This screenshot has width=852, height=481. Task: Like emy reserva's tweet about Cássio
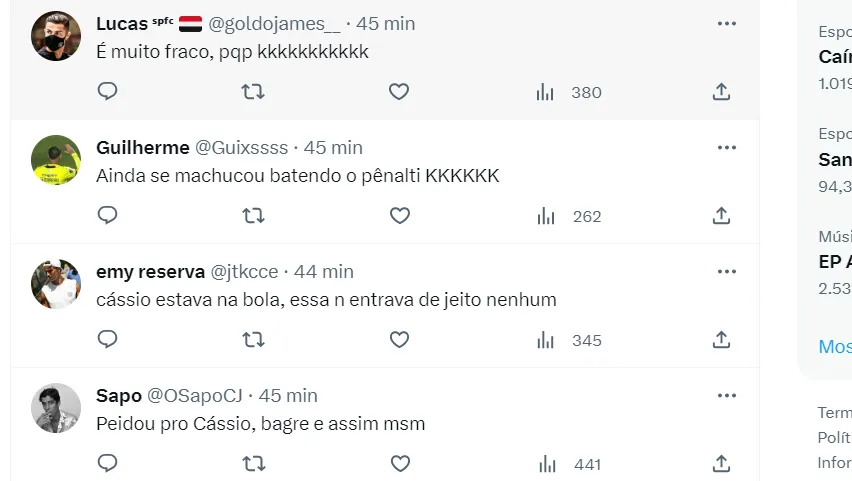pyautogui.click(x=399, y=340)
